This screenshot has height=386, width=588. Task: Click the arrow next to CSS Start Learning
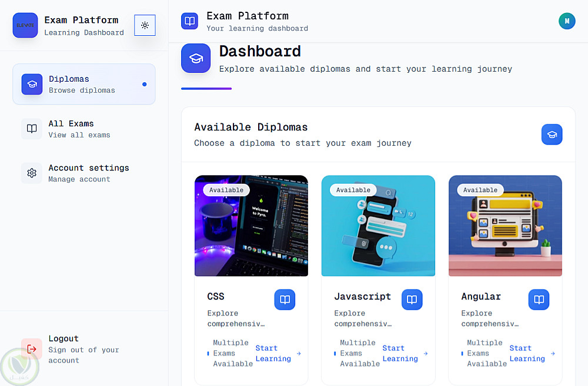[x=299, y=354]
